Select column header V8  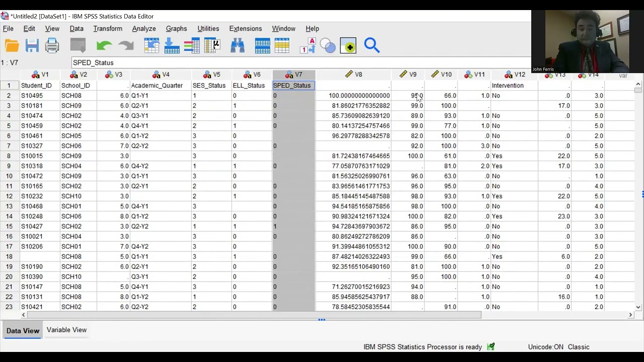pos(353,74)
